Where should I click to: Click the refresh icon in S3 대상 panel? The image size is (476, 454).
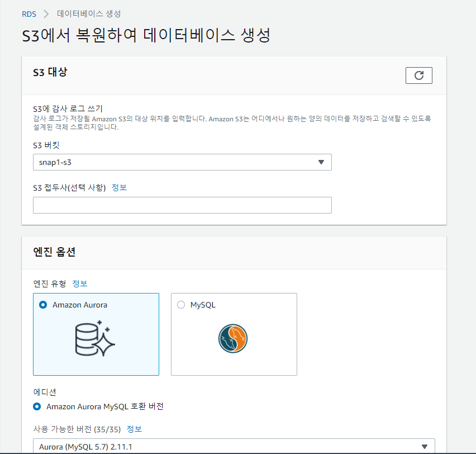(x=418, y=75)
